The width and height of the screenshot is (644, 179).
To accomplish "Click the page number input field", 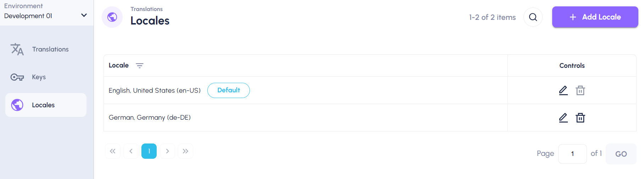I will point(572,154).
